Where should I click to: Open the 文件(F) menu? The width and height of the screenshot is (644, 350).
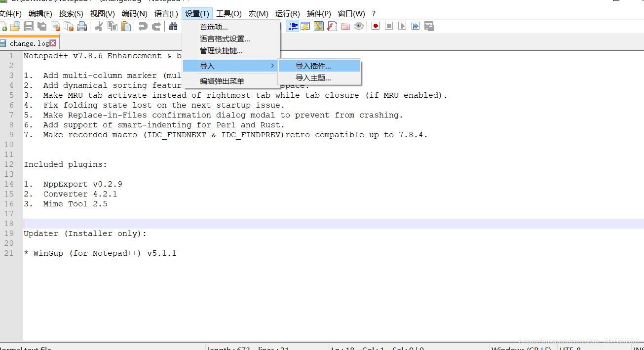coord(11,14)
